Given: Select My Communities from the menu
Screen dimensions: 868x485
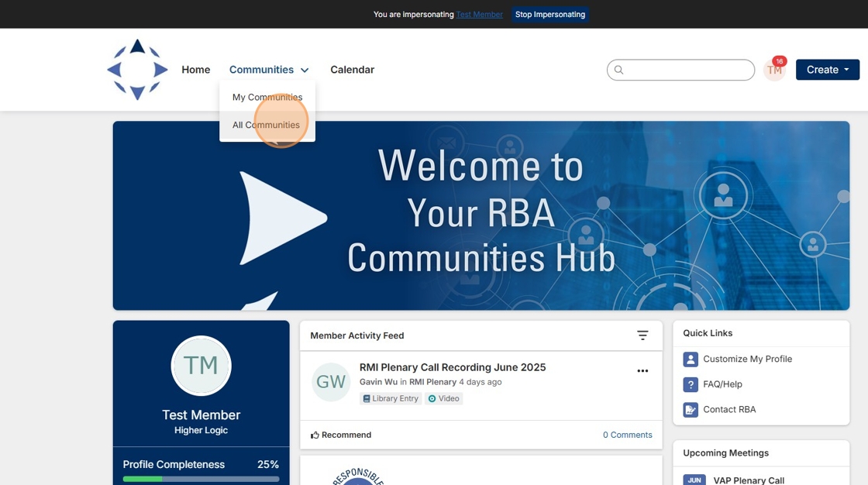Looking at the screenshot, I should click(267, 97).
